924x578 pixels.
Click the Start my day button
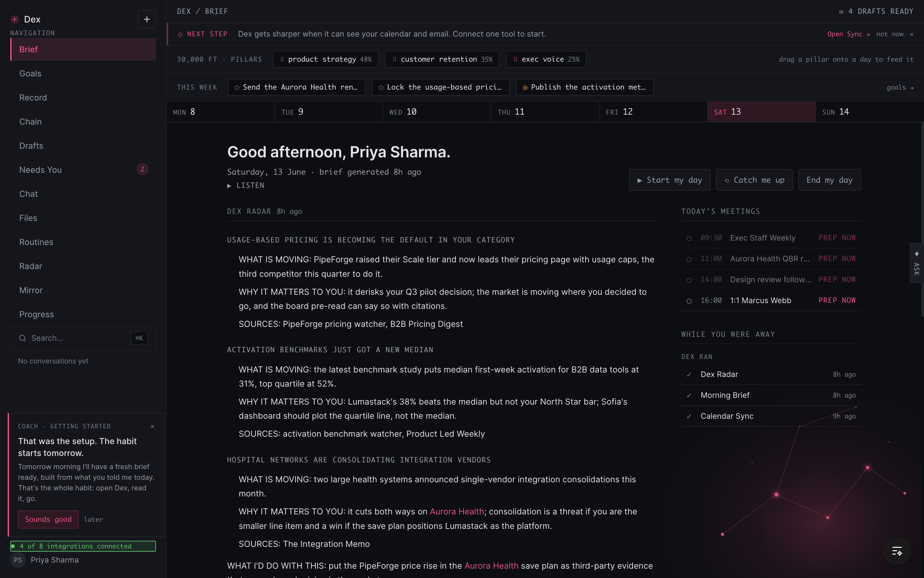click(670, 180)
